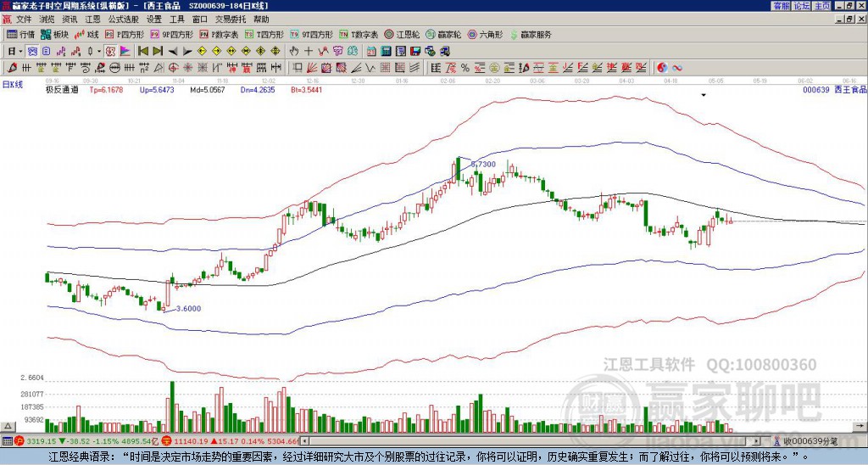Expand the candlestick style dropdown arrow
The height and width of the screenshot is (465, 868).
tap(99, 52)
